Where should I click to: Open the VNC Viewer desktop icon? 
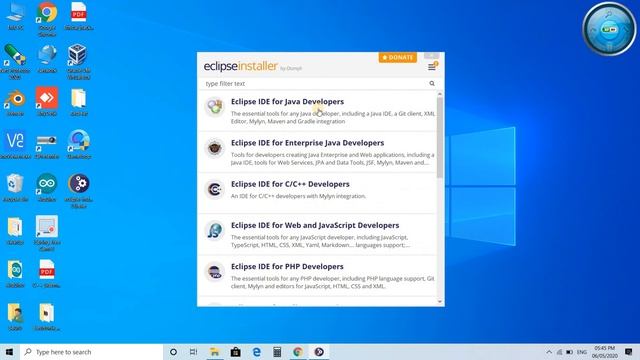(16, 144)
